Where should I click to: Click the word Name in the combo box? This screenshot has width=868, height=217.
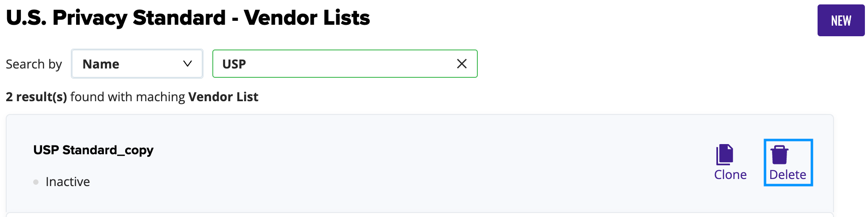tap(101, 64)
